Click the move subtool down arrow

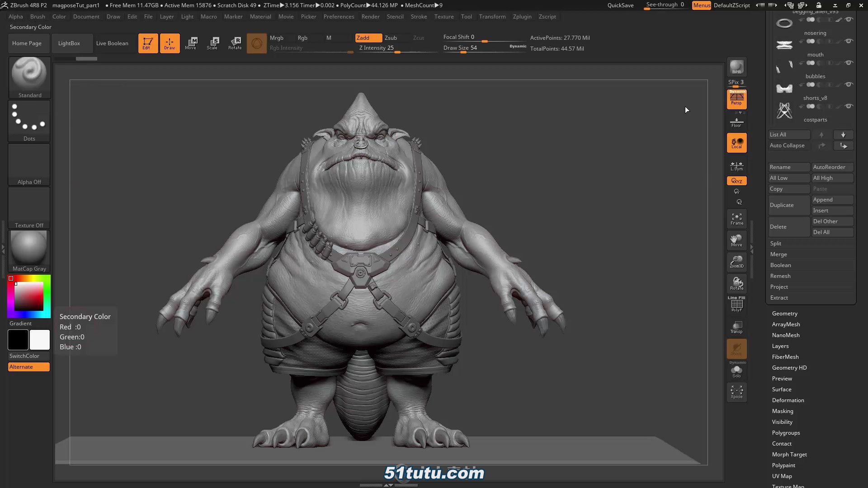click(x=843, y=135)
